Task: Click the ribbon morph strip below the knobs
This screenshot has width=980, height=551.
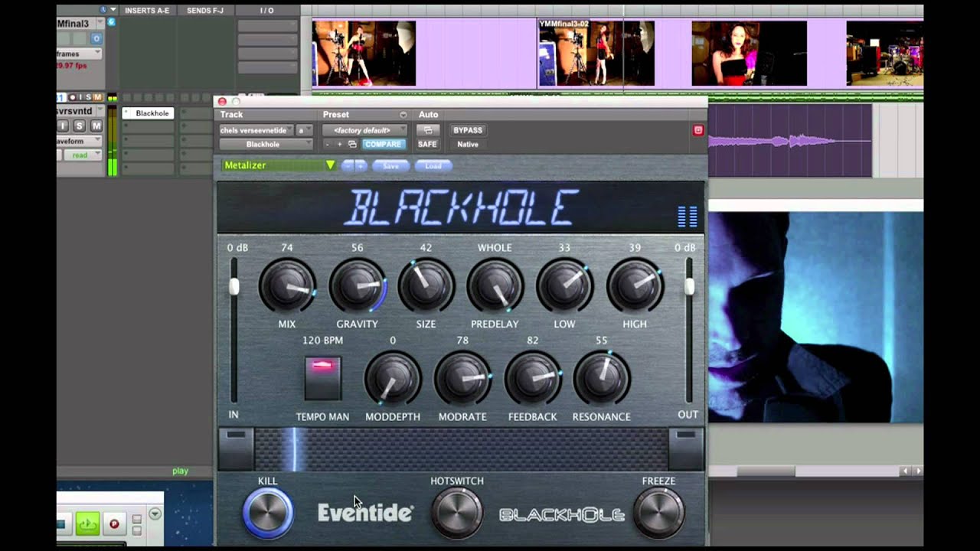Action: tap(461, 449)
